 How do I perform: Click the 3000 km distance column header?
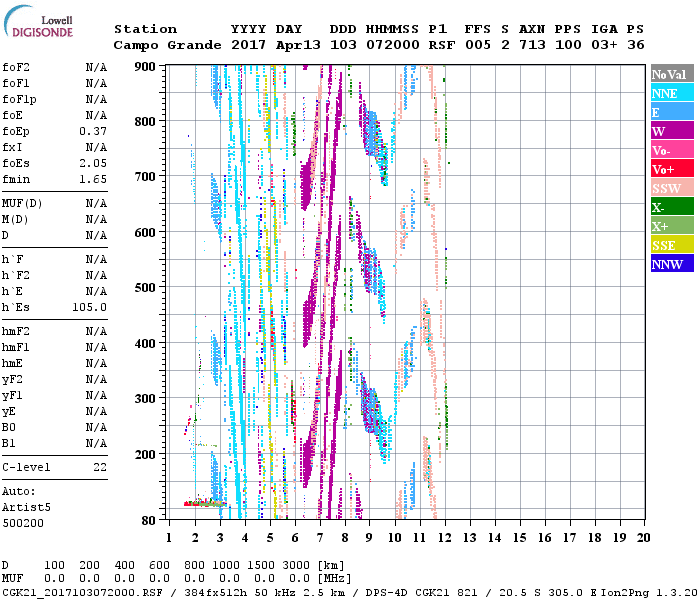(x=297, y=565)
